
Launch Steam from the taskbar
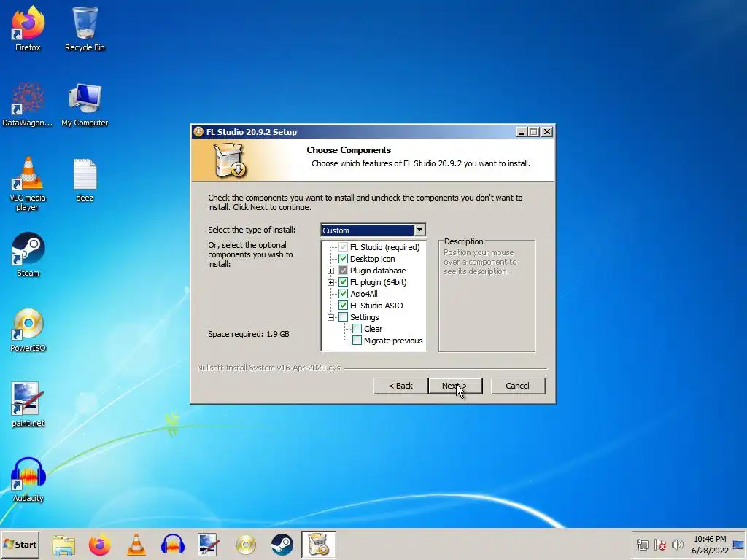pyautogui.click(x=282, y=545)
